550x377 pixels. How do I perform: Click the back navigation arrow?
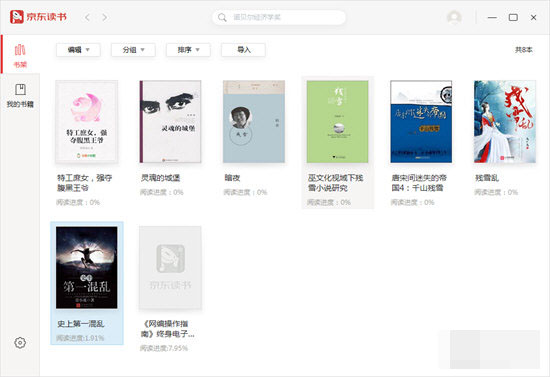click(87, 17)
